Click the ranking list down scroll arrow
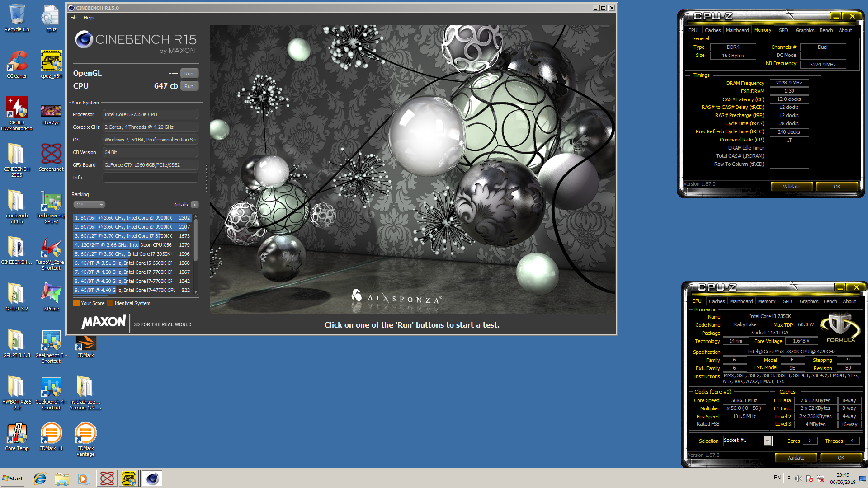The width and height of the screenshot is (868, 488). click(196, 292)
